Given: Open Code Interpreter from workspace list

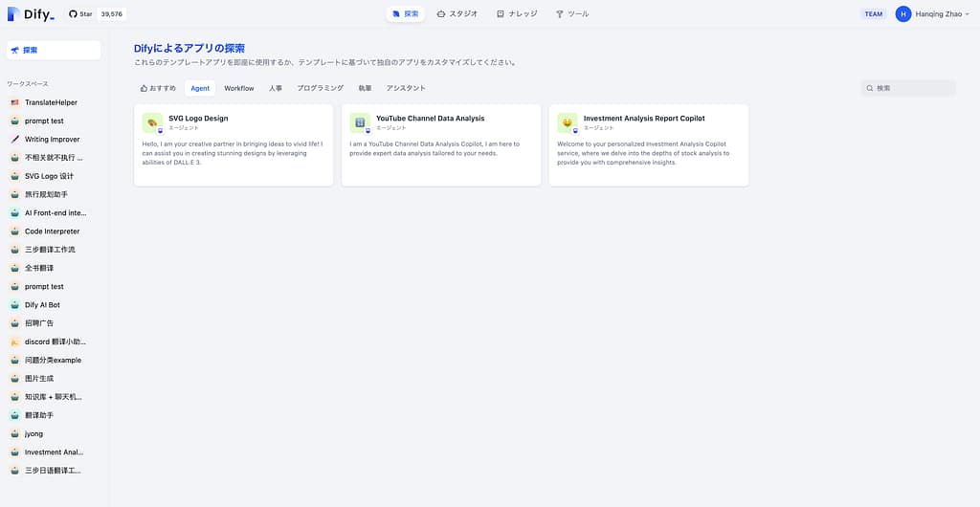Looking at the screenshot, I should 52,231.
